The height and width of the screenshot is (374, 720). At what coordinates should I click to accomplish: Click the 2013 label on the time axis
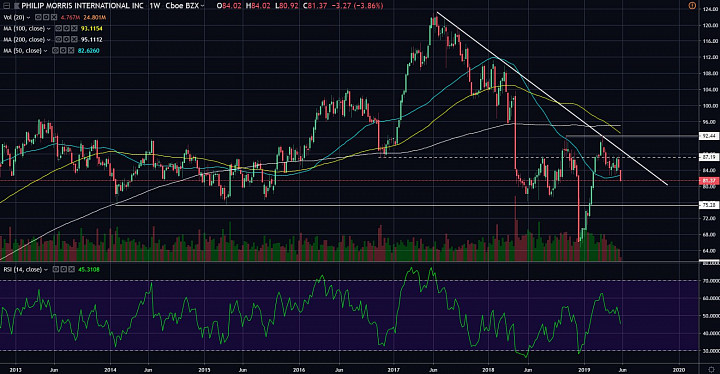tap(16, 369)
